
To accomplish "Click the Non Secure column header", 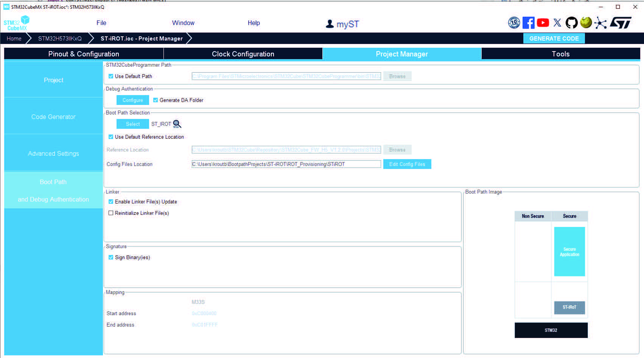I will (x=533, y=216).
